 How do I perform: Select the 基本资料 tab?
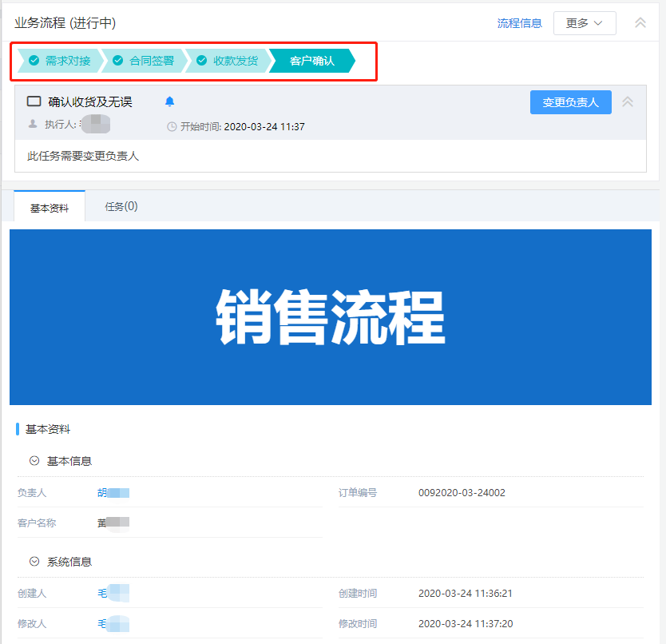[50, 208]
